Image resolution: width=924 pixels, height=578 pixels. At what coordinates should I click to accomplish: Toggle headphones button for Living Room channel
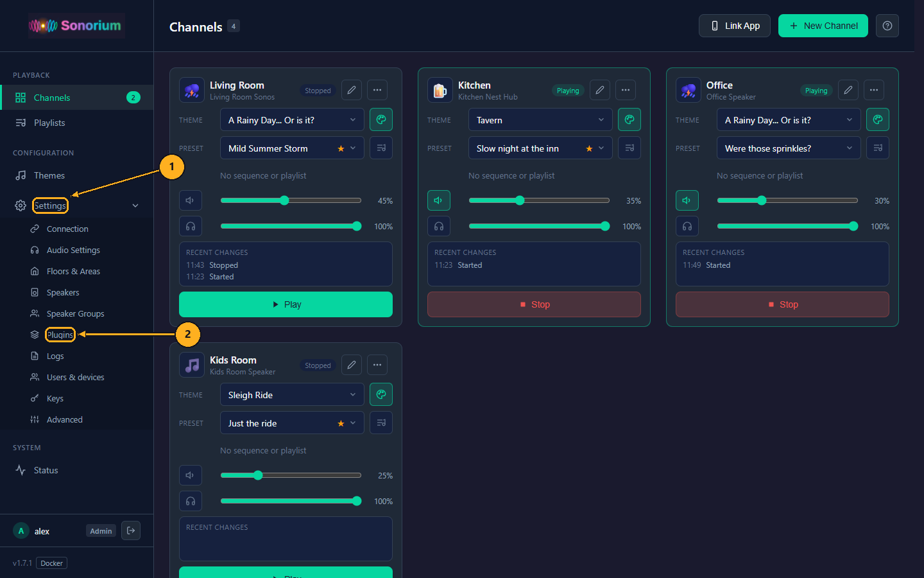coord(191,226)
